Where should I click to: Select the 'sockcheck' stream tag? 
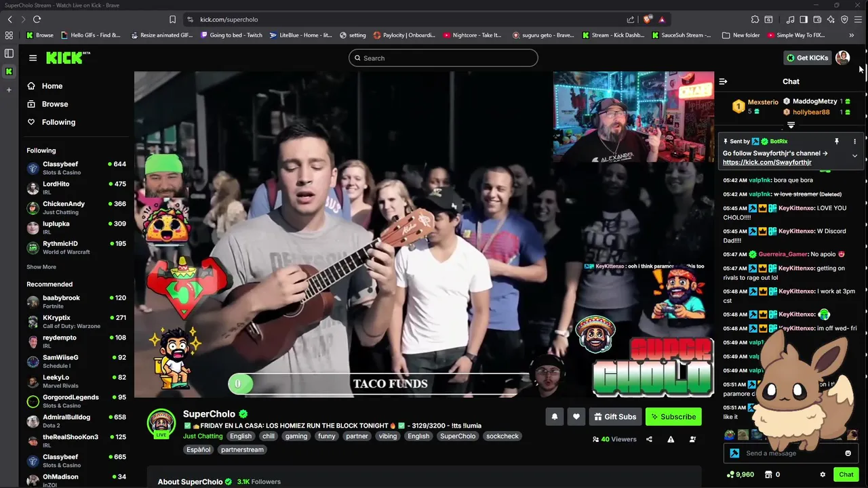pos(502,436)
